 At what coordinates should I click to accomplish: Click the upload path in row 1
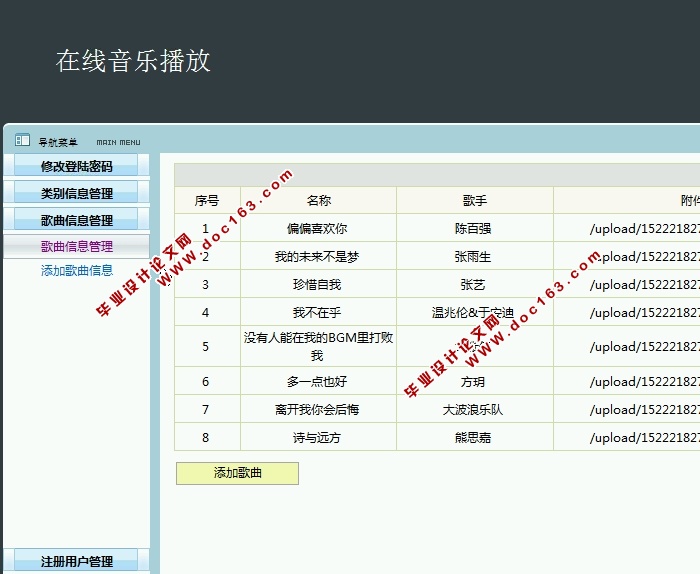point(645,229)
